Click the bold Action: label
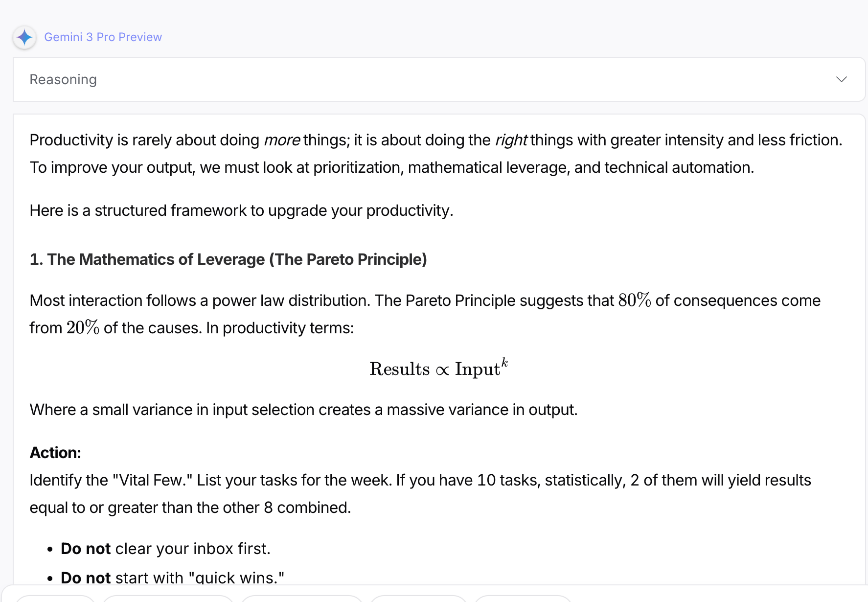Screen dimensions: 868x602 [55, 453]
